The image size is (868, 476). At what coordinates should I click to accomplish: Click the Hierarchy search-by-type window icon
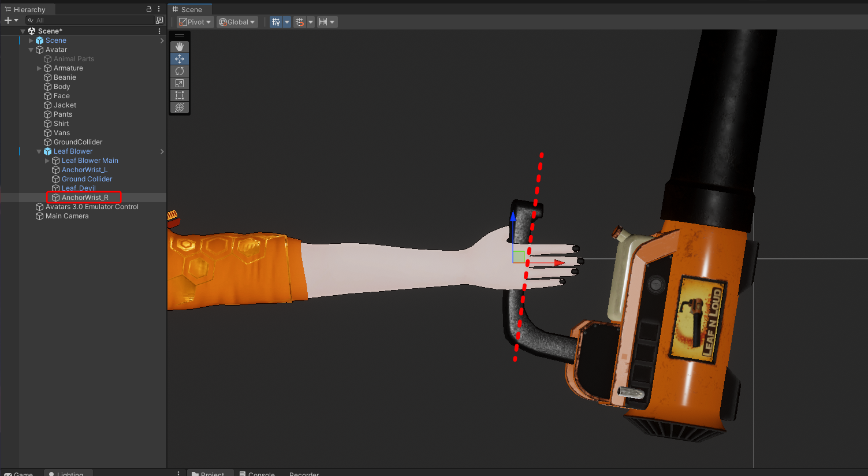159,20
